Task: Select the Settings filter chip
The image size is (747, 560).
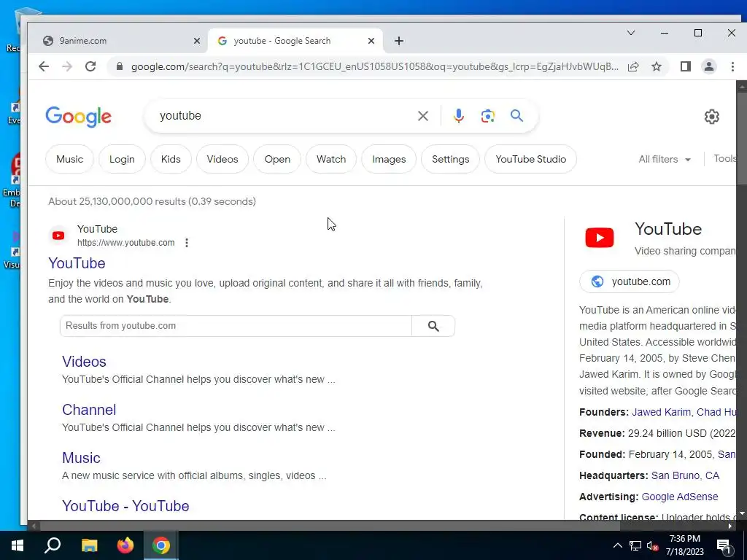Action: (x=450, y=159)
